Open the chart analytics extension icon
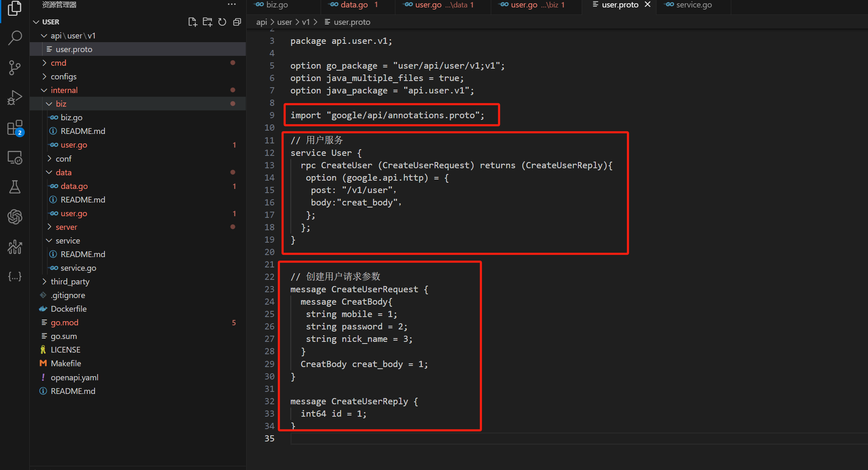 click(x=15, y=247)
